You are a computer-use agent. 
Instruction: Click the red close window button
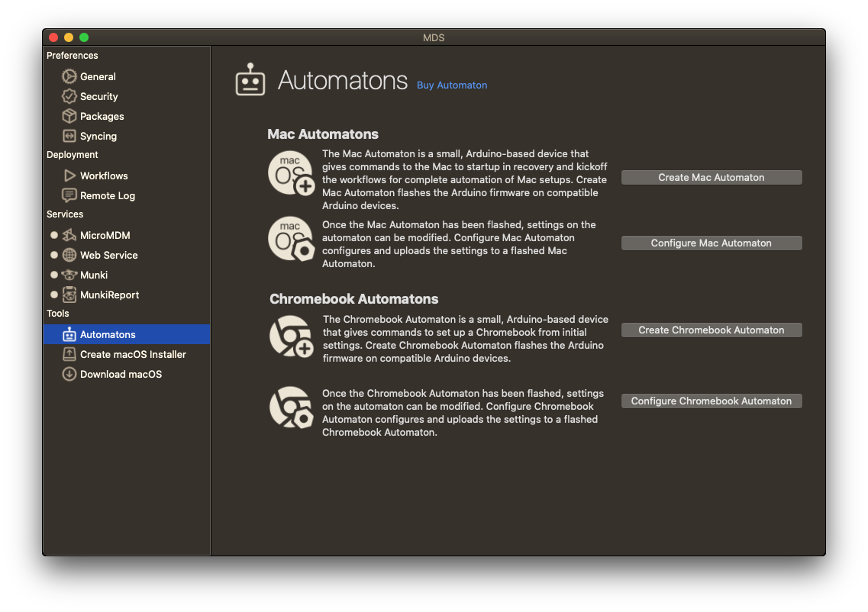click(53, 37)
